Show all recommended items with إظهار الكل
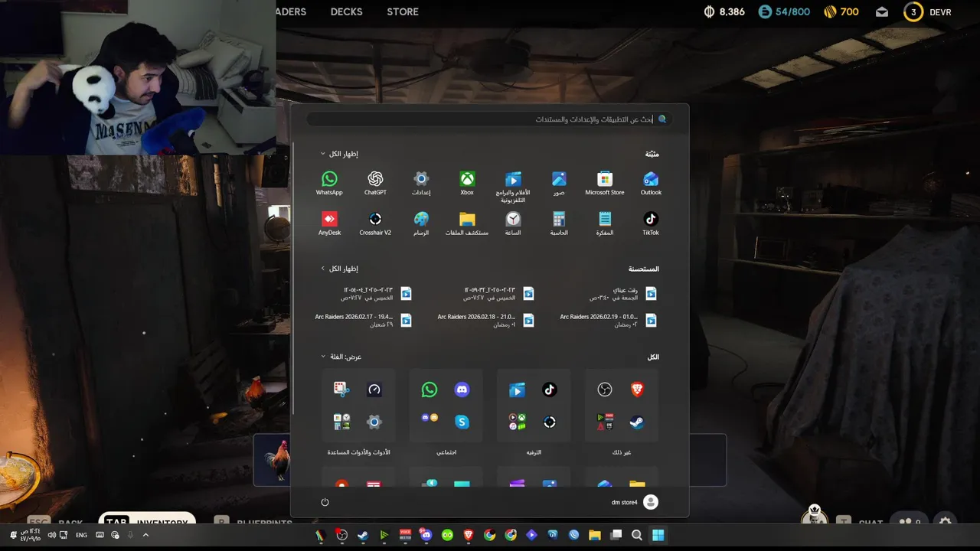980x551 pixels. click(x=339, y=269)
